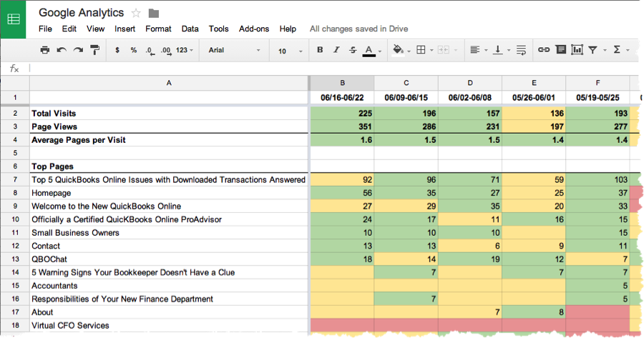Open the Tools menu
The width and height of the screenshot is (644, 338).
tap(218, 29)
